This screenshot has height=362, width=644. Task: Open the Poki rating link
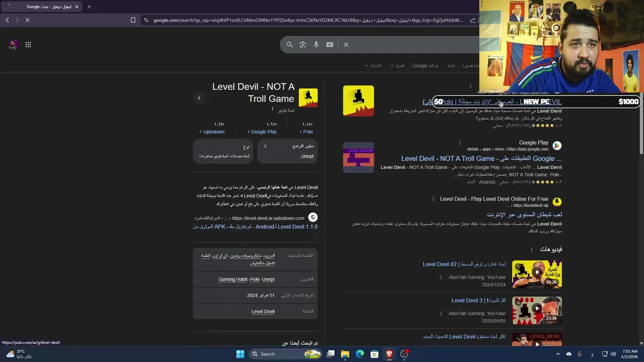(x=306, y=132)
